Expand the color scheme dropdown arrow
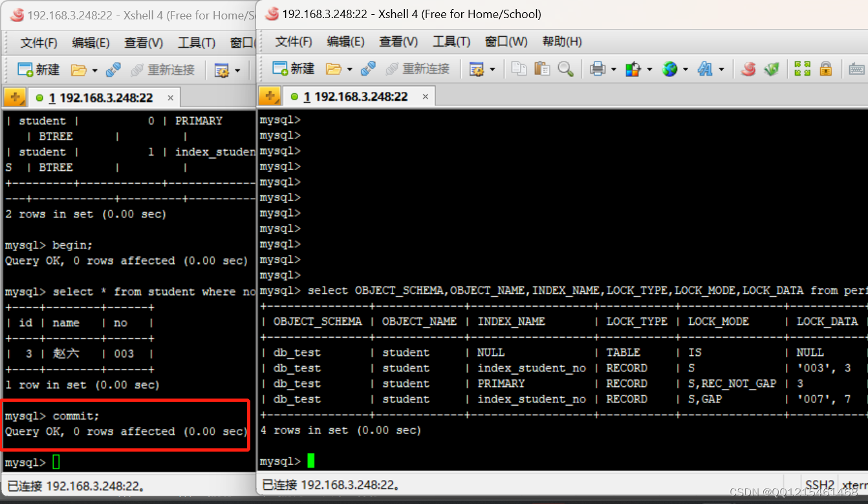Viewport: 868px width, 504px height. (649, 69)
